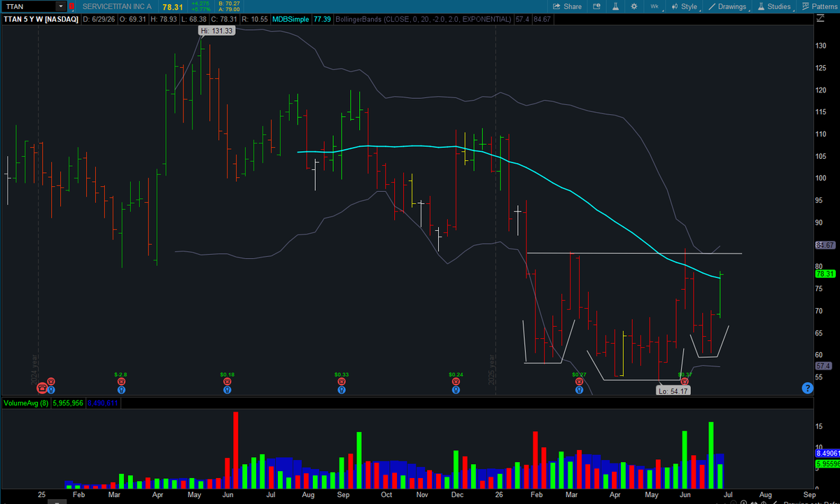Open the symbol selector dropdown arrow
The width and height of the screenshot is (840, 504).
(61, 6)
